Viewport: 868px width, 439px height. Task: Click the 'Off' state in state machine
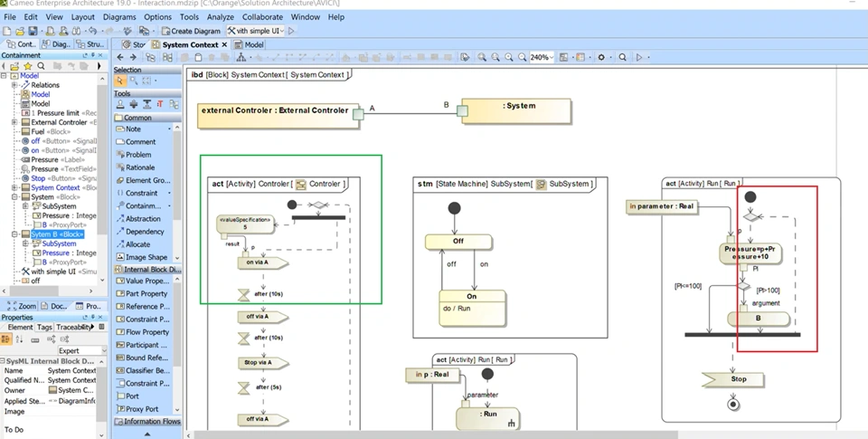pyautogui.click(x=458, y=242)
